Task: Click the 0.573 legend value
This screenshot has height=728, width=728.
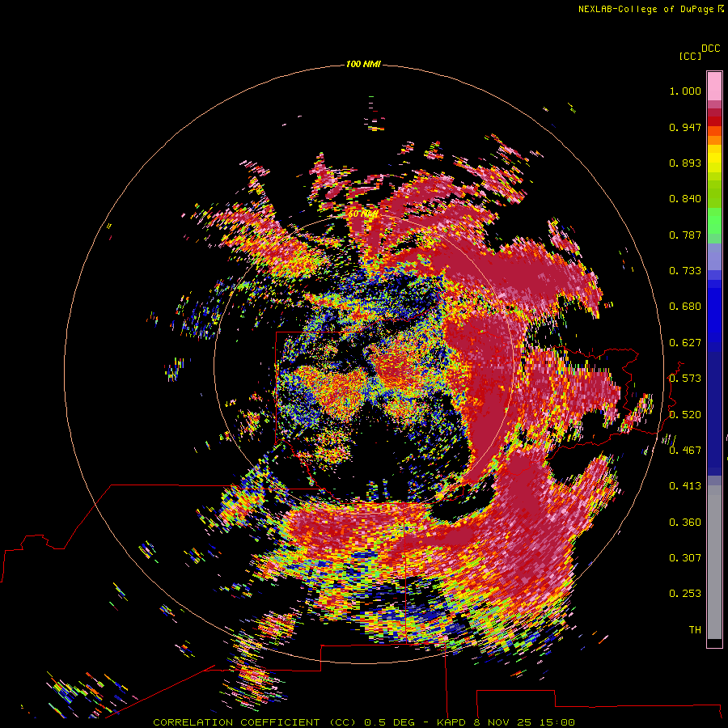Action: click(x=685, y=379)
